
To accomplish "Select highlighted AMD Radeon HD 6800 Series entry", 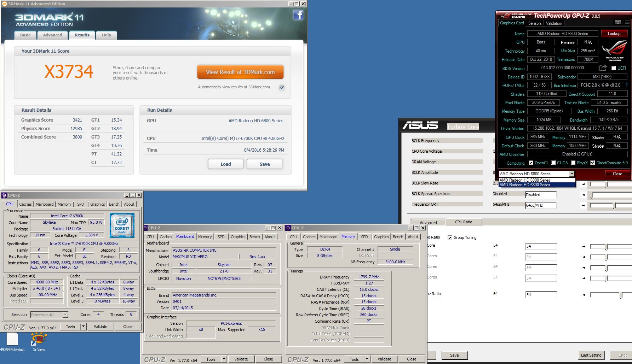I will (537, 185).
